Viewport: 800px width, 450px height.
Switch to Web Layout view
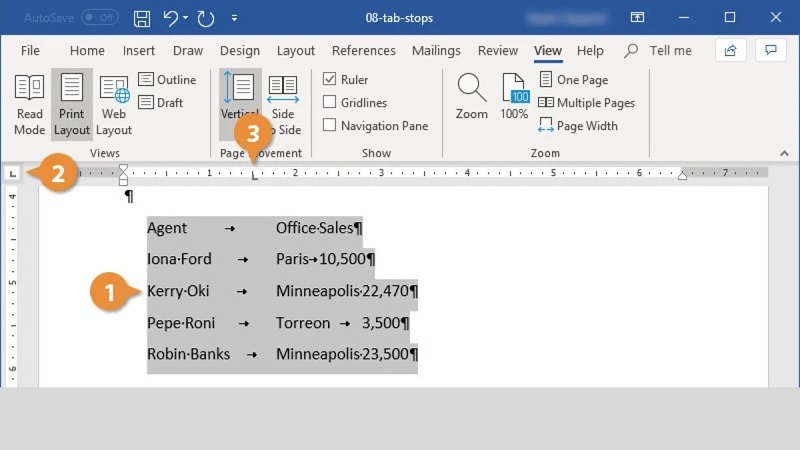coord(114,105)
